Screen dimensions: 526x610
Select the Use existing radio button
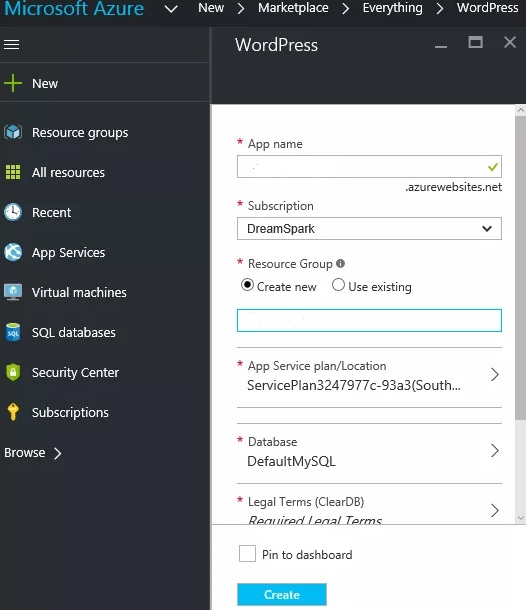point(338,285)
